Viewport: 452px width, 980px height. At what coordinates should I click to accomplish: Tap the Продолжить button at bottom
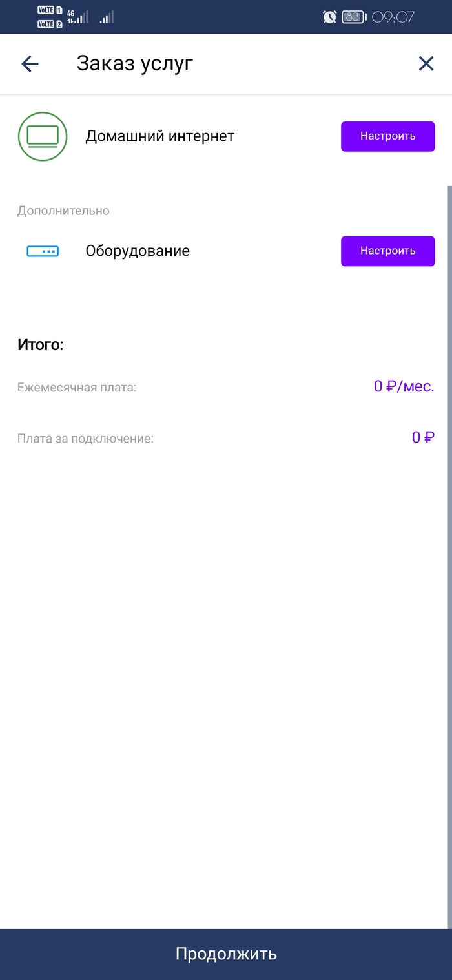(x=226, y=954)
